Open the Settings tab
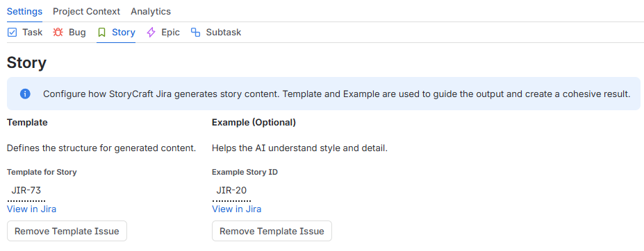The image size is (644, 251). [24, 12]
